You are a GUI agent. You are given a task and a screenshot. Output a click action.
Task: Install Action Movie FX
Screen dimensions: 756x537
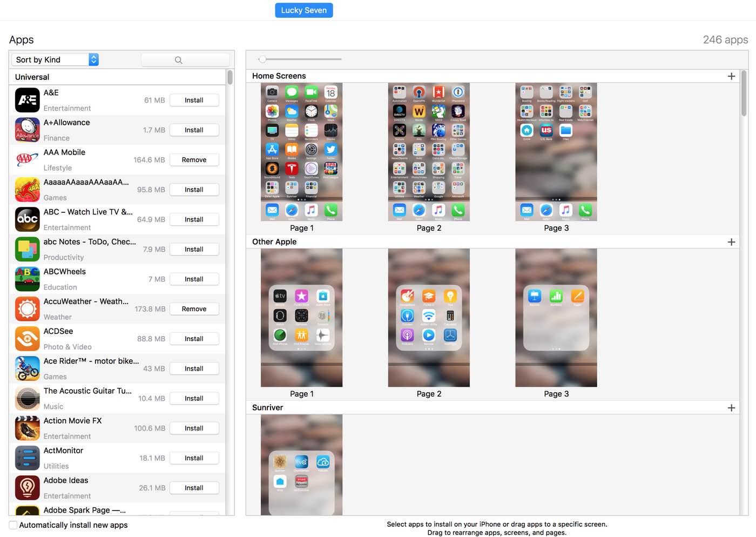coord(194,428)
